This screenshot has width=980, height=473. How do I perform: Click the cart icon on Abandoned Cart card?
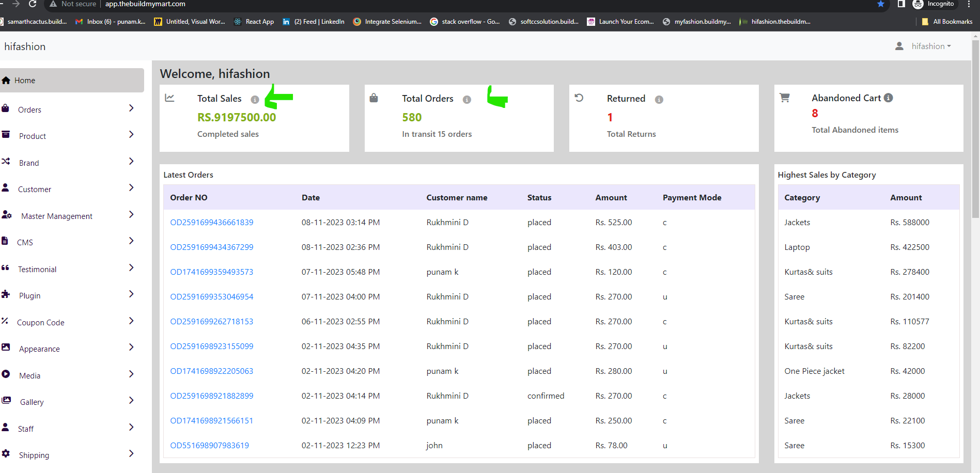784,98
